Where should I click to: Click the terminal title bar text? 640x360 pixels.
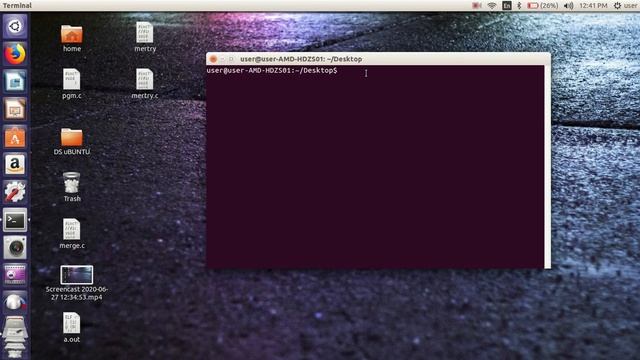coord(301,59)
